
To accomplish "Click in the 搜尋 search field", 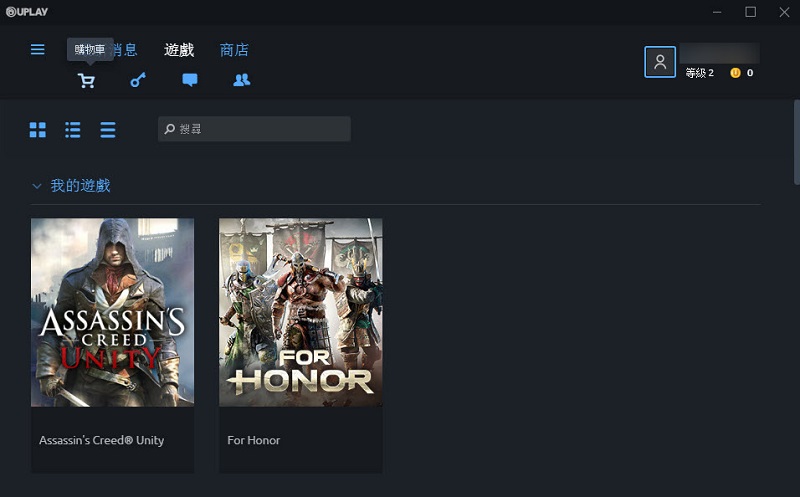I will point(254,129).
